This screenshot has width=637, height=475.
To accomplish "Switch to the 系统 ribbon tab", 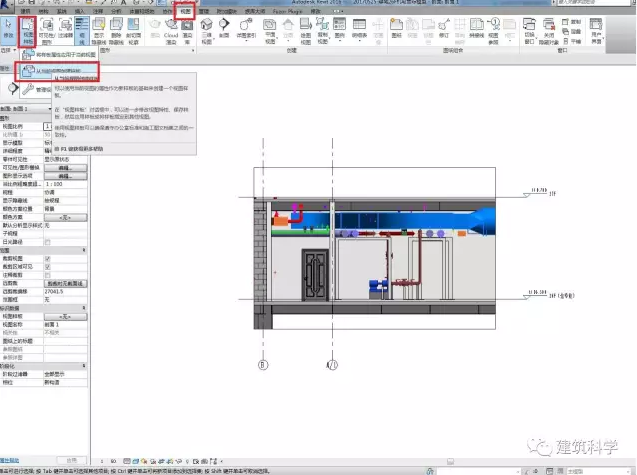I will pos(62,11).
